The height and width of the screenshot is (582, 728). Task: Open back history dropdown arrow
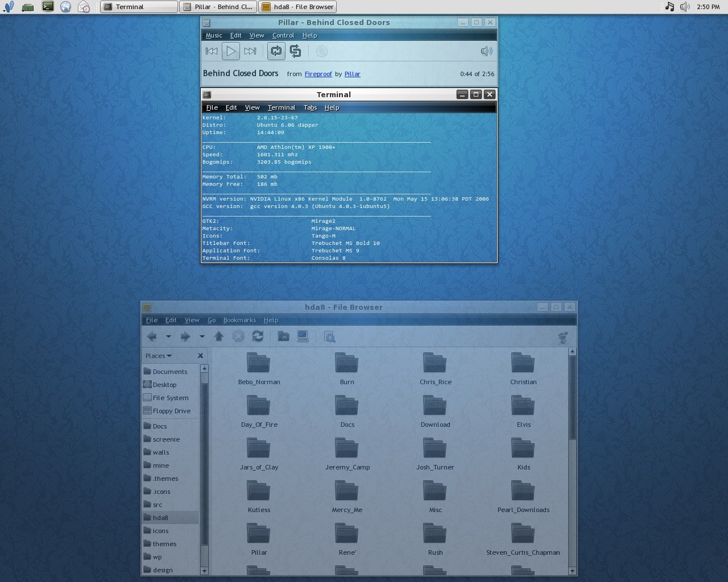pos(168,336)
